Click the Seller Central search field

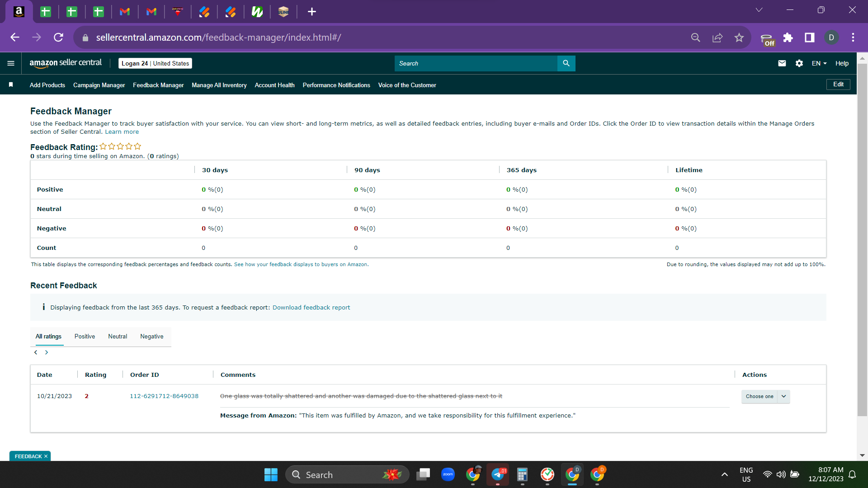[x=476, y=63]
